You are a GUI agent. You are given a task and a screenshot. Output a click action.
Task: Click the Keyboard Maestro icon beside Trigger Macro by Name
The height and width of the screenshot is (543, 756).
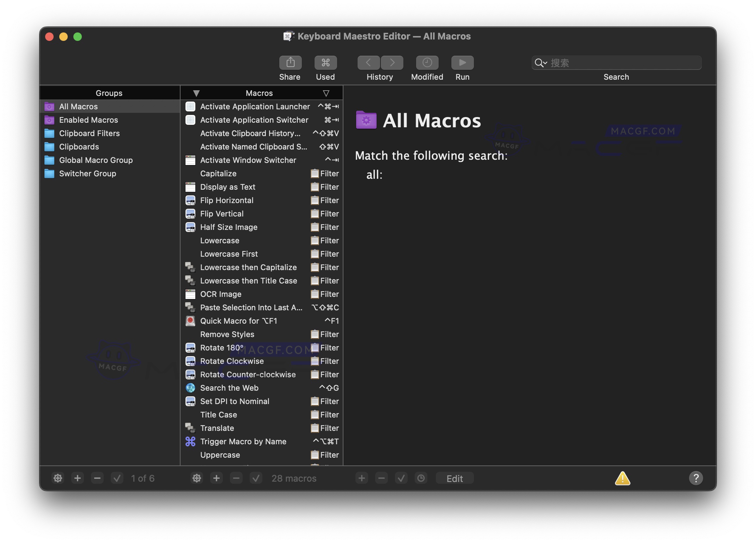click(190, 441)
